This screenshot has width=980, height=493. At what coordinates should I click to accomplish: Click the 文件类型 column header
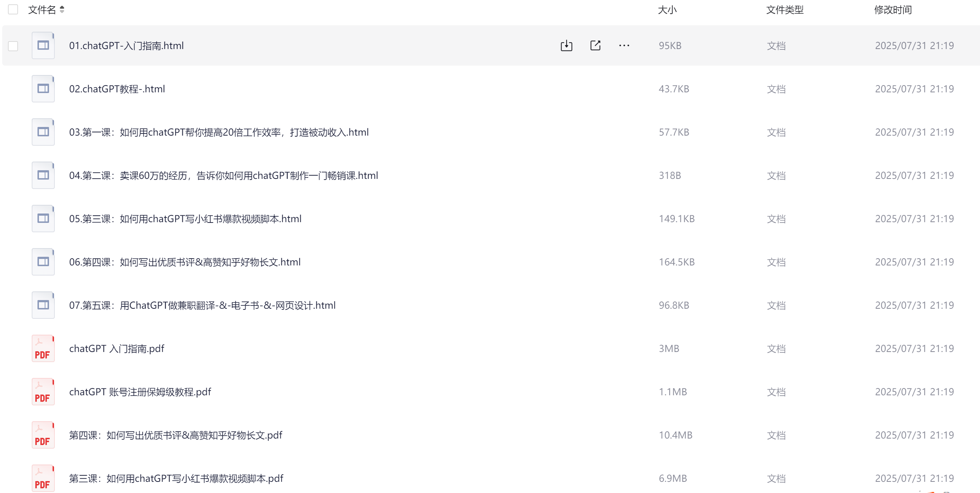point(785,10)
